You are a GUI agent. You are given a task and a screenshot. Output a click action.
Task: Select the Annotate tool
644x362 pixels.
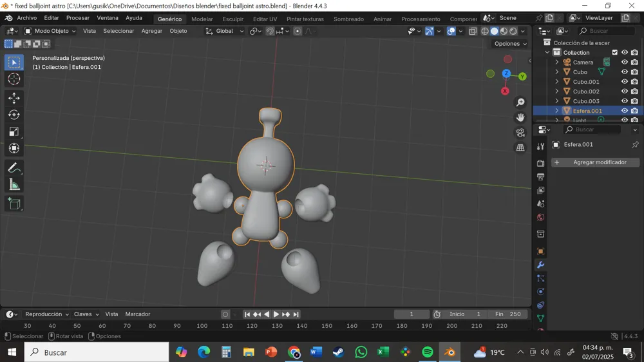pyautogui.click(x=14, y=167)
